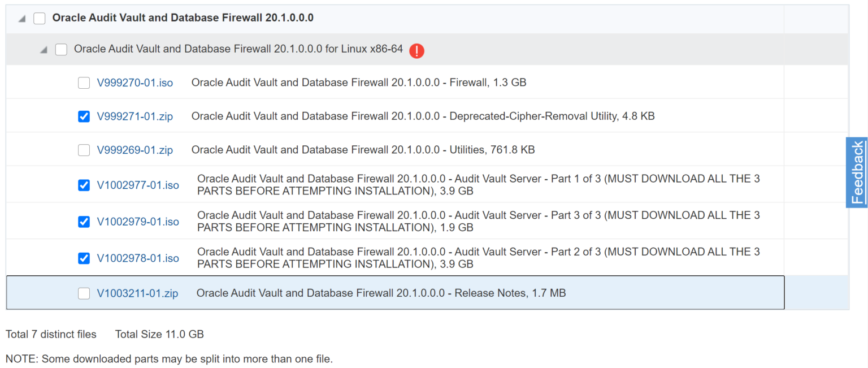Open the V1002978-01.iso Part 2 link
This screenshot has width=868, height=368.
[x=136, y=258]
